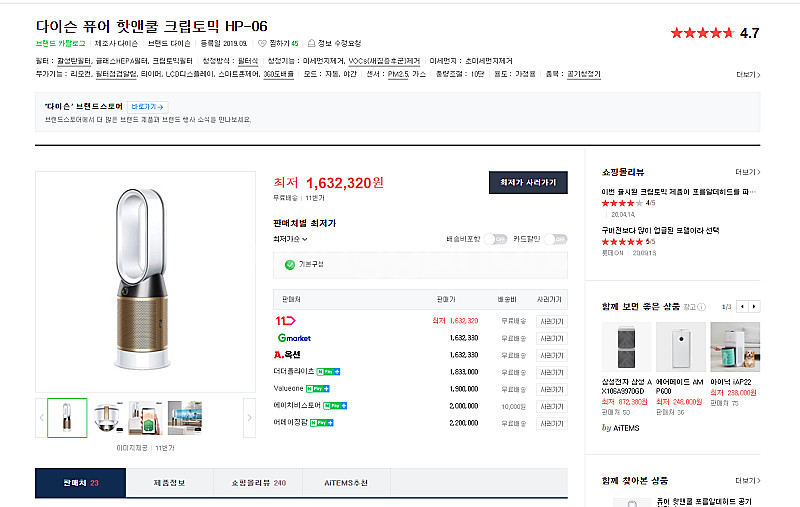Viewport: 800px width, 507px height.
Task: Click the PM2.5 sensor spec link
Action: (398, 74)
